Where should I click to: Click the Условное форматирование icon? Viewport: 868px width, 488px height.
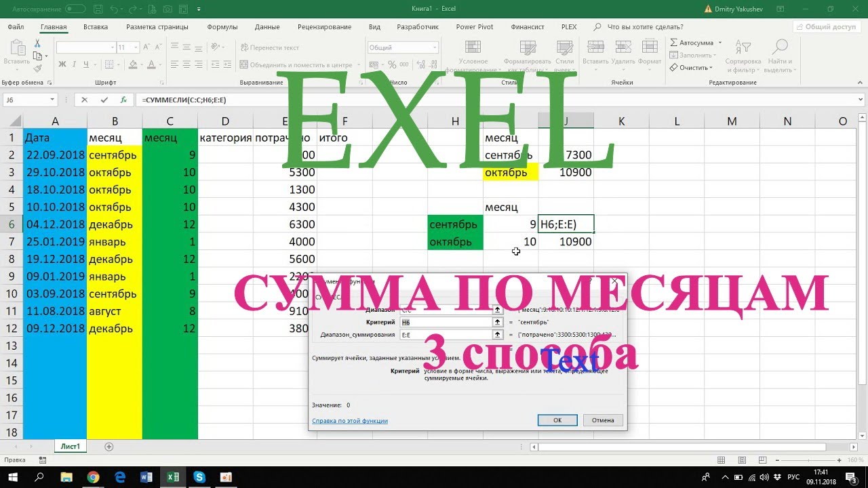[x=473, y=48]
